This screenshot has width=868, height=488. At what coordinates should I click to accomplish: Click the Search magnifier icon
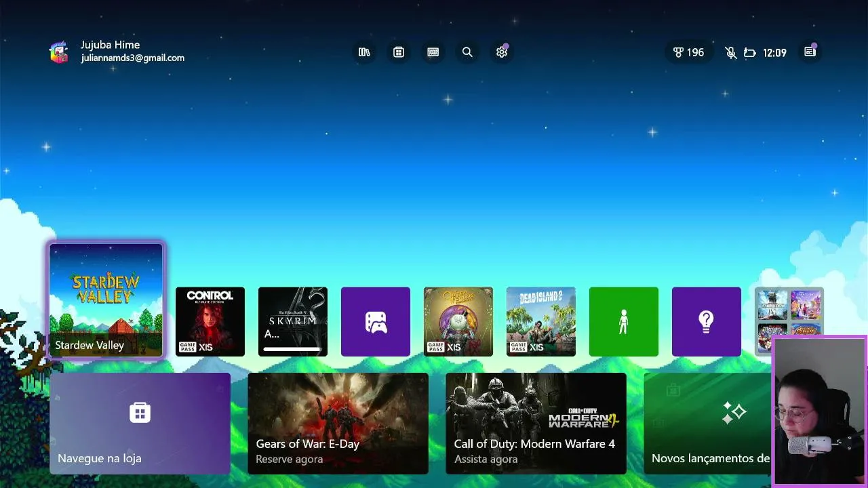(467, 52)
